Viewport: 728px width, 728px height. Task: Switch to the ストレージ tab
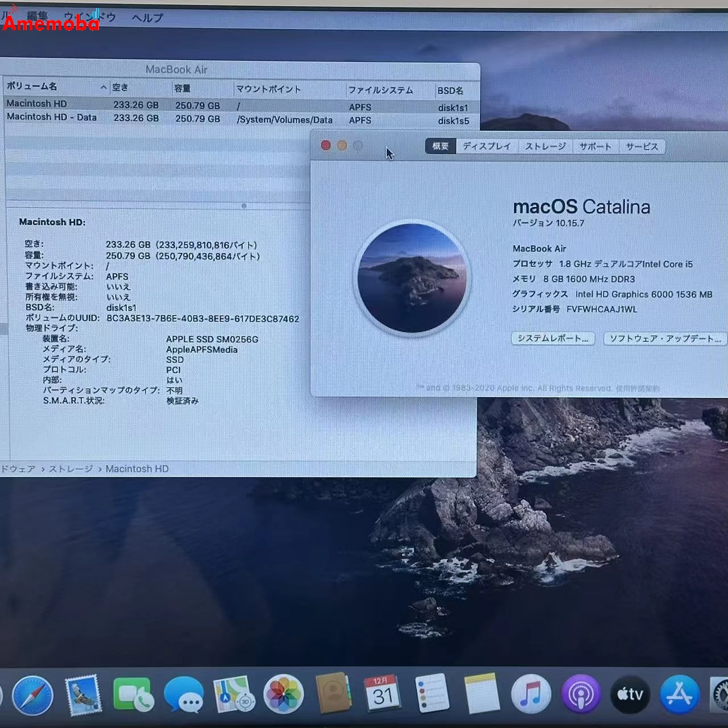click(x=545, y=146)
